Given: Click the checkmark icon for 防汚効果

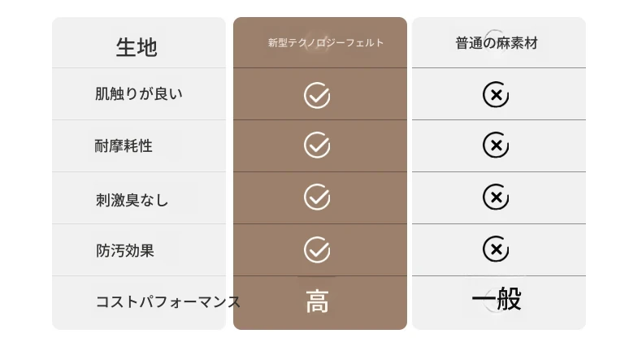Looking at the screenshot, I should point(317,249).
